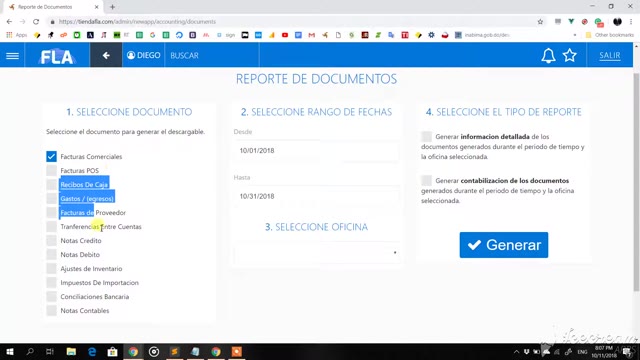Click the page vertical scrollbar
640x360 pixels.
[x=636, y=182]
